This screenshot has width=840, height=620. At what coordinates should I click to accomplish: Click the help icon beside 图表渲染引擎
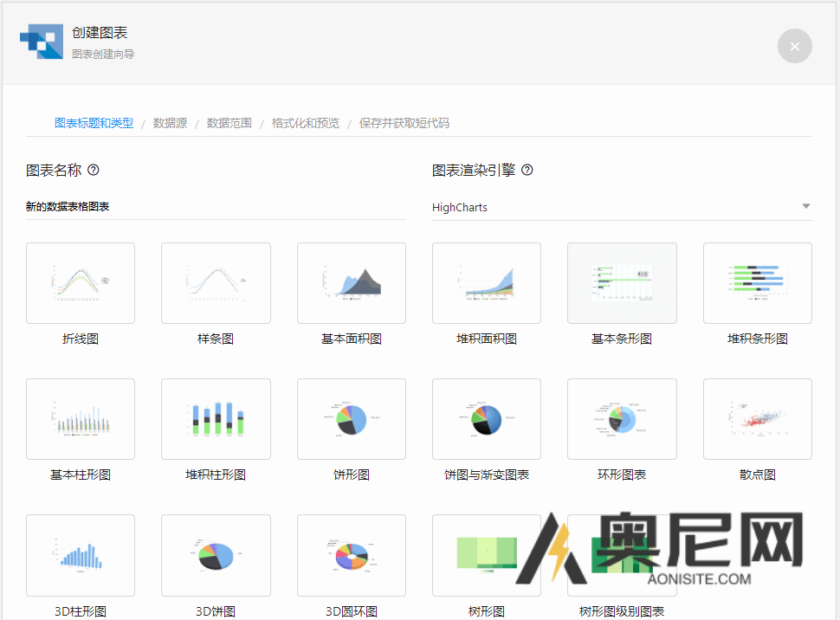[527, 170]
